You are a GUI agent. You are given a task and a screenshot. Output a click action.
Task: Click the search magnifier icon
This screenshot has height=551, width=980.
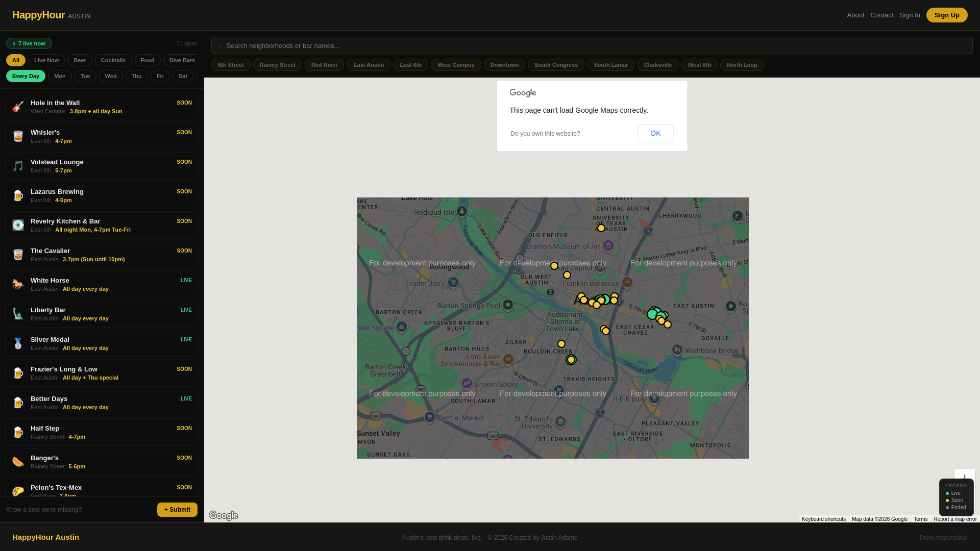tap(220, 46)
